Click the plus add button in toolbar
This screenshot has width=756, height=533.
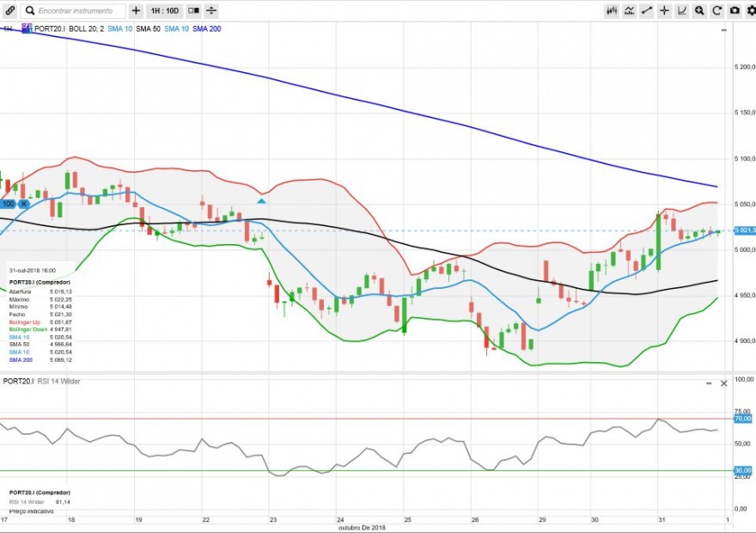(136, 10)
